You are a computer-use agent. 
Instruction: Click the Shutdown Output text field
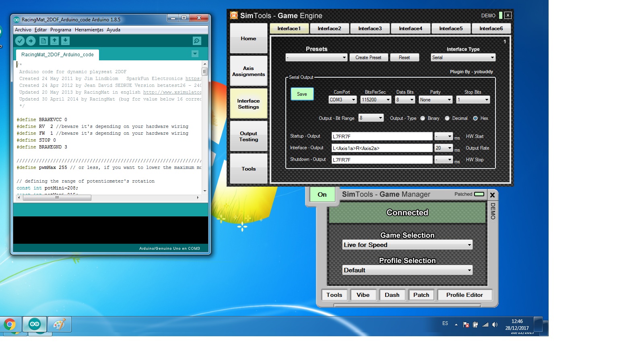(x=382, y=160)
